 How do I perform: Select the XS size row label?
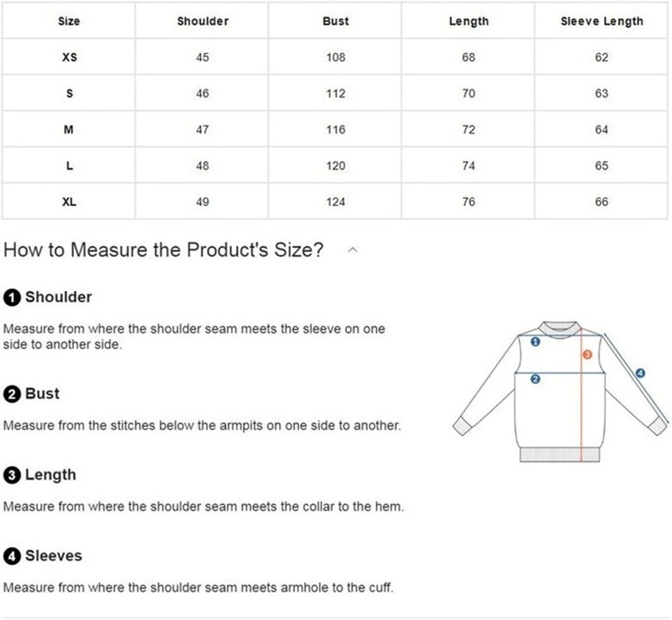(x=69, y=57)
